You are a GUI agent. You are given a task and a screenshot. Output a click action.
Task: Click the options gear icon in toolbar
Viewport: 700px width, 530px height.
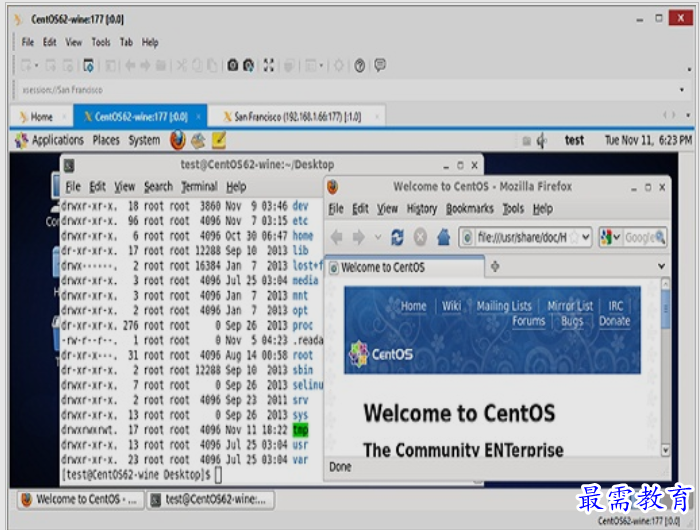(x=339, y=66)
